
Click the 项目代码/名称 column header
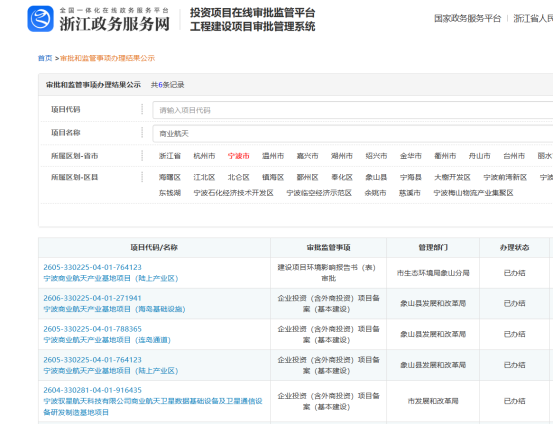[x=154, y=248]
